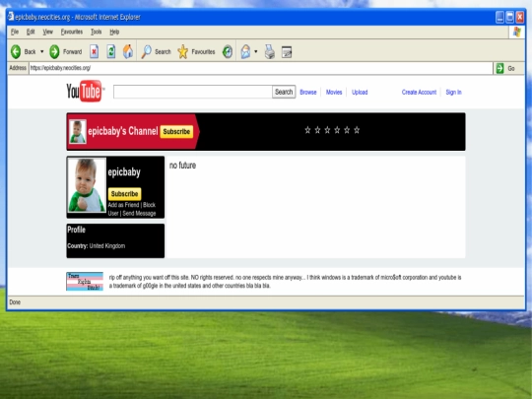The image size is (532, 399).
Task: Click Subscribe under the epicbaby name
Action: coord(124,194)
